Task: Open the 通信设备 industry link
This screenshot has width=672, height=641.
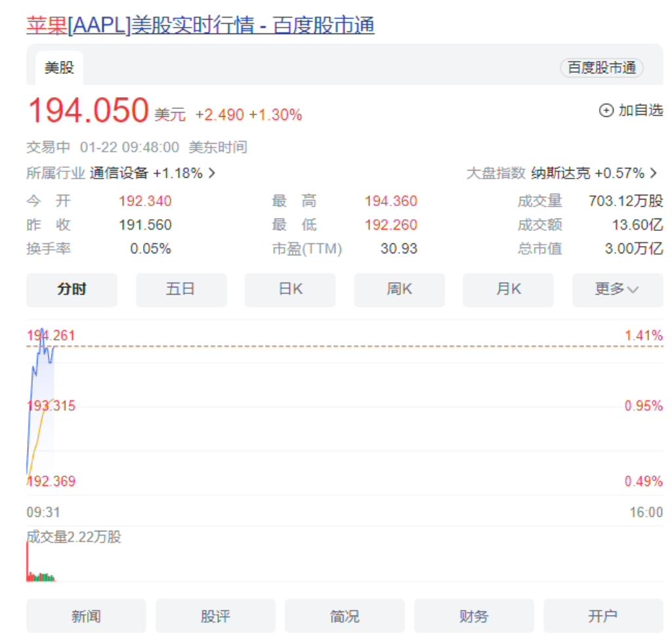Action: pos(119,173)
